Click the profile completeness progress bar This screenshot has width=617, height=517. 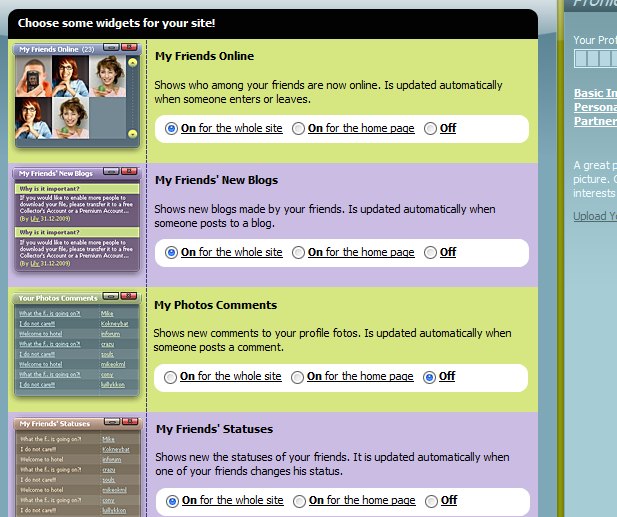(x=594, y=60)
